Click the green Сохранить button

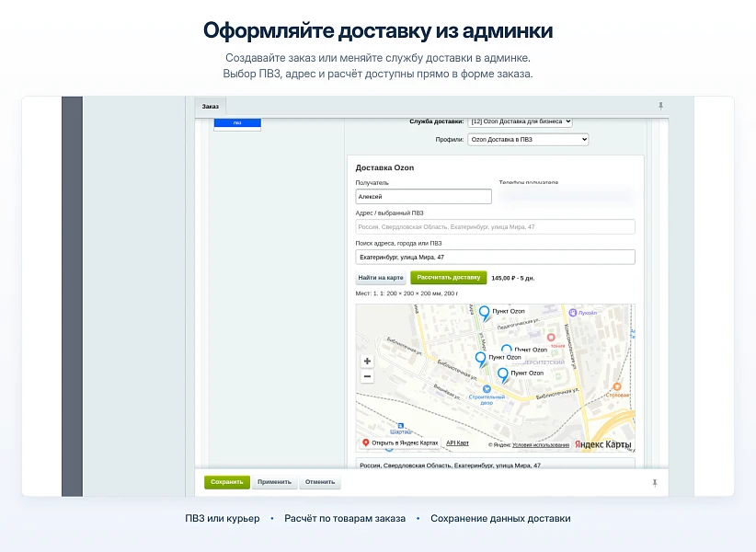pyautogui.click(x=226, y=482)
